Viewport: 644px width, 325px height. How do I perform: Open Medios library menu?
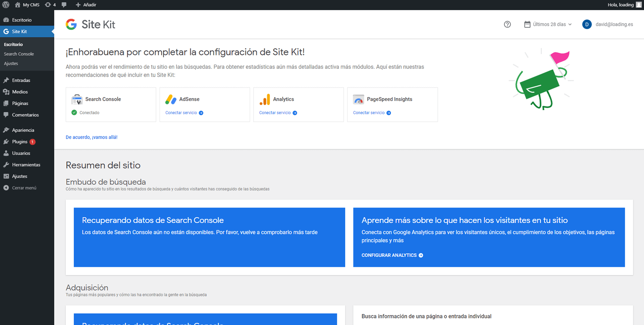(x=27, y=92)
